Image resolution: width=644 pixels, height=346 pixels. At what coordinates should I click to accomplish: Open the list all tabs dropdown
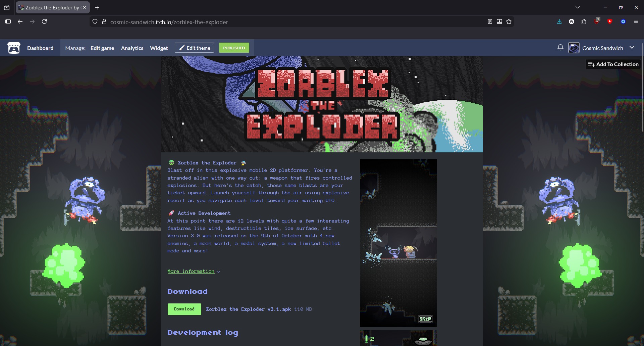coord(577,7)
